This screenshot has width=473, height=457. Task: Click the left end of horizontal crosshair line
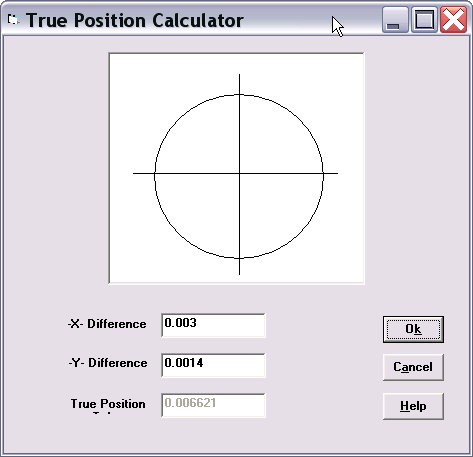coord(135,173)
